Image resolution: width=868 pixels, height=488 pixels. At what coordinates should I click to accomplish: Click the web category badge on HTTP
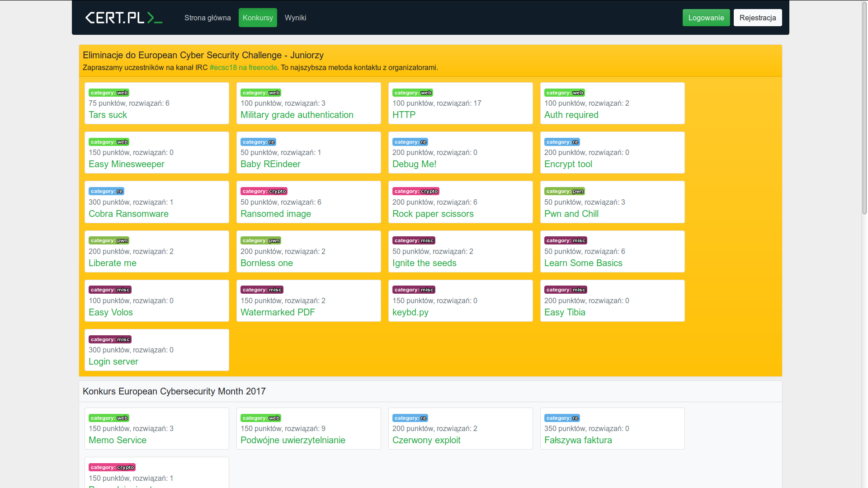413,93
